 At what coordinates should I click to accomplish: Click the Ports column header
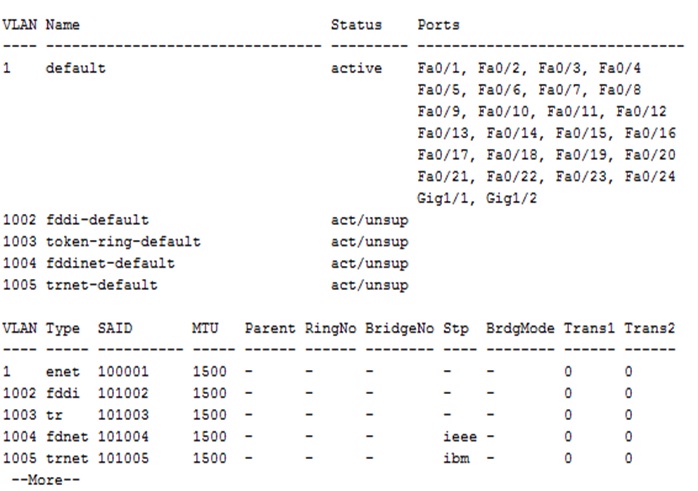point(438,24)
